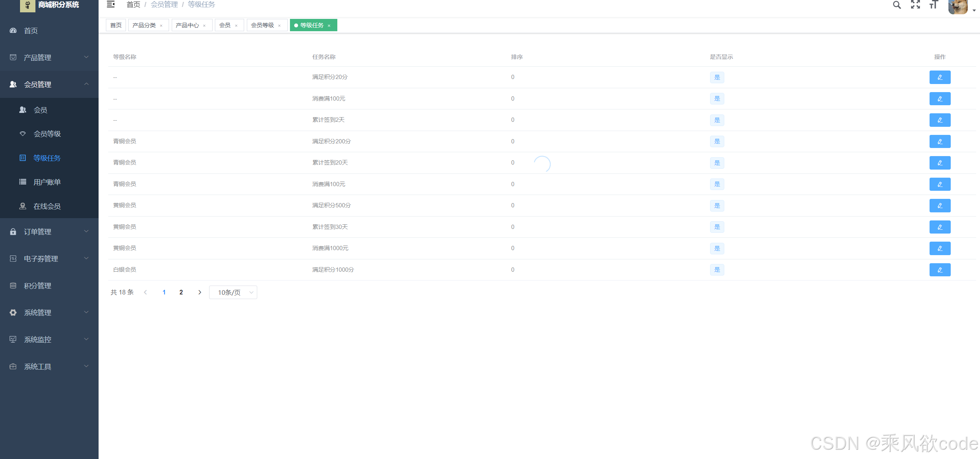
Task: Open the search magnifier icon
Action: coord(897,5)
